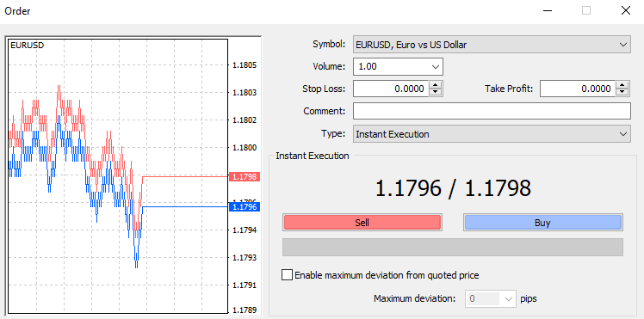Click the 1.1800 price axis label
This screenshot has height=319, width=644.
pos(245,148)
